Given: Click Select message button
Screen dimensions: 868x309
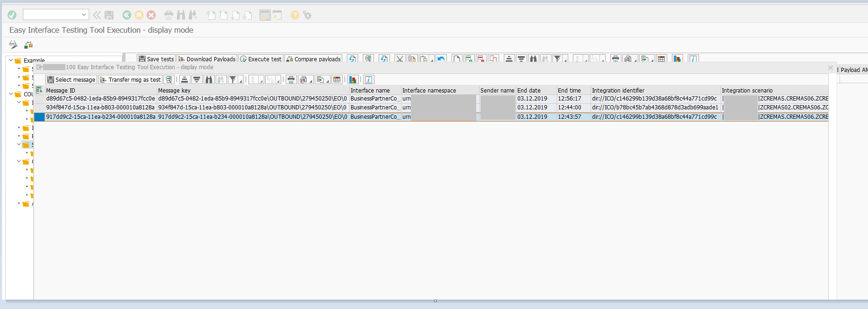Looking at the screenshot, I should [71, 80].
